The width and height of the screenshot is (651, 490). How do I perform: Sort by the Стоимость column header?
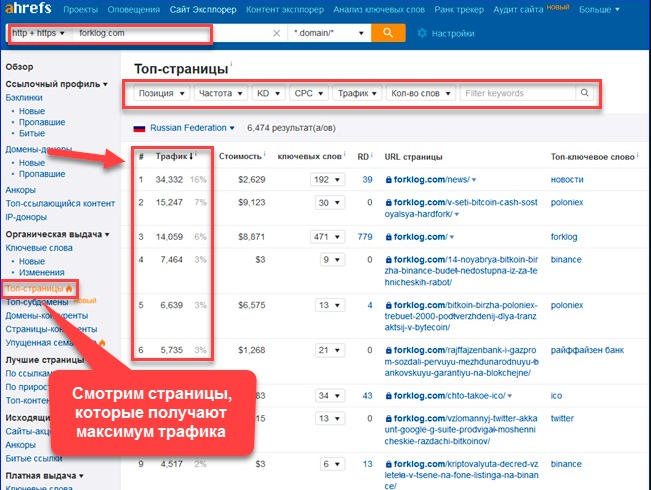click(x=240, y=157)
